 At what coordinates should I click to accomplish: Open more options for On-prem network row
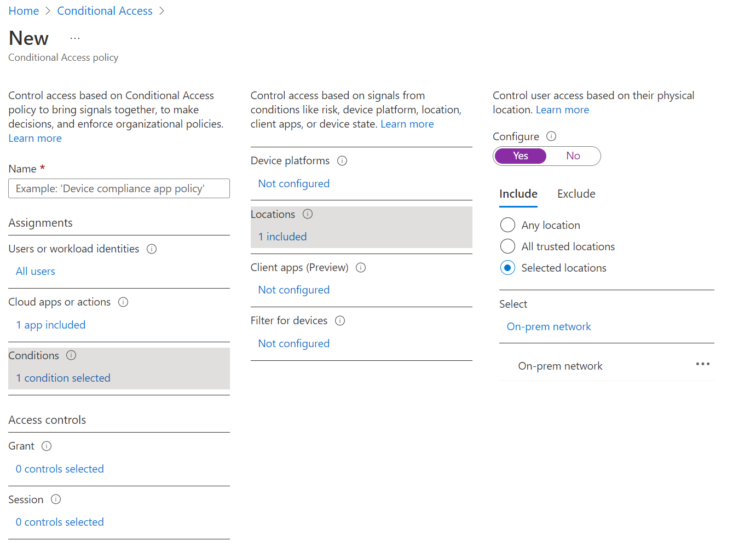(702, 364)
